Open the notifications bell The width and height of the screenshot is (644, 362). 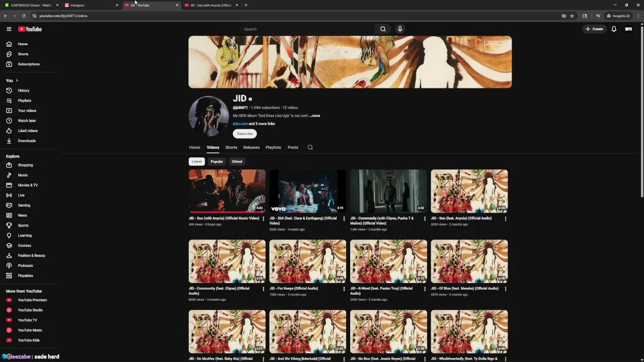point(614,29)
